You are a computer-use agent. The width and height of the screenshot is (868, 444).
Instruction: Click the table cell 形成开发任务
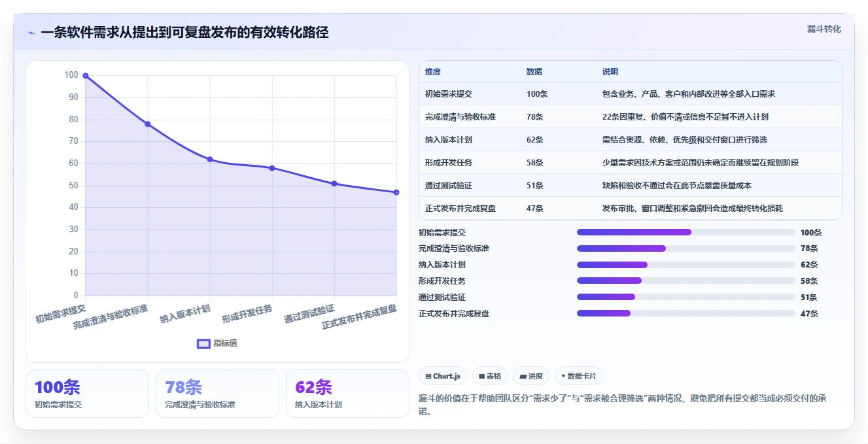(449, 163)
